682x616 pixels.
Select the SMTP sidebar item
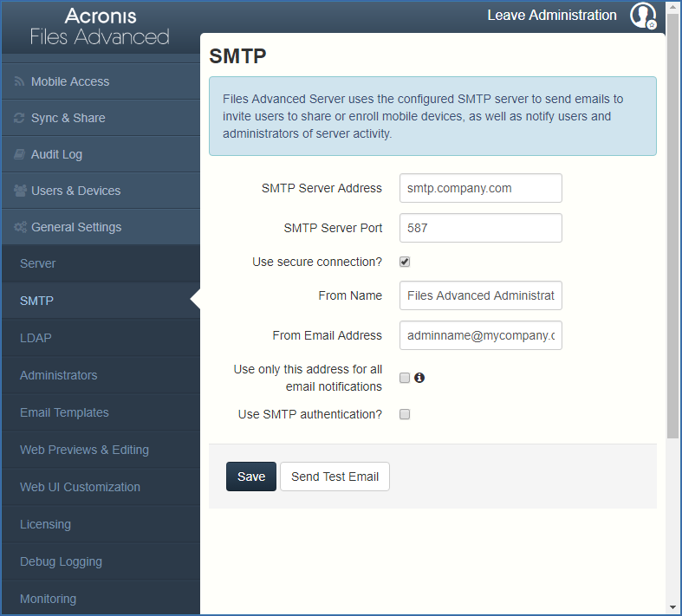click(x=101, y=301)
